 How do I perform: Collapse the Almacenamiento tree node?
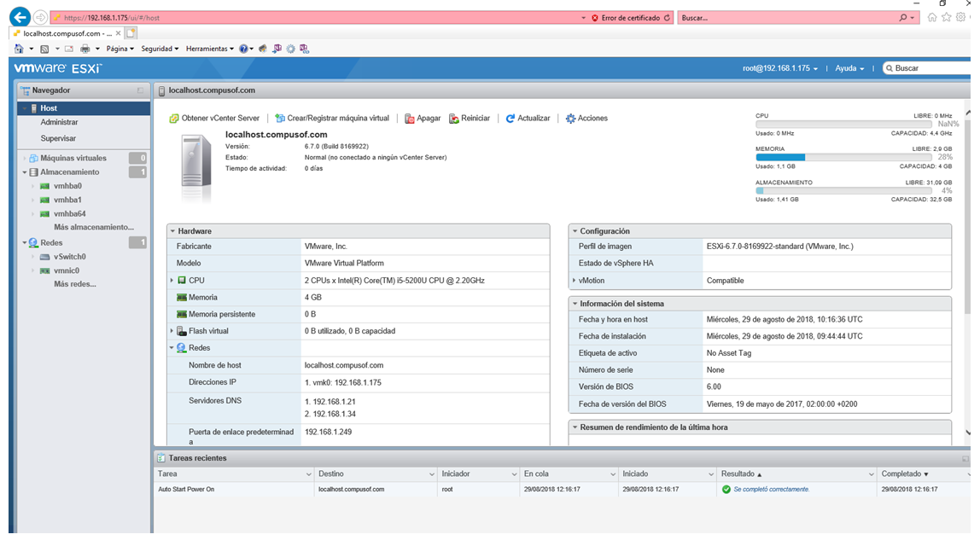[25, 172]
